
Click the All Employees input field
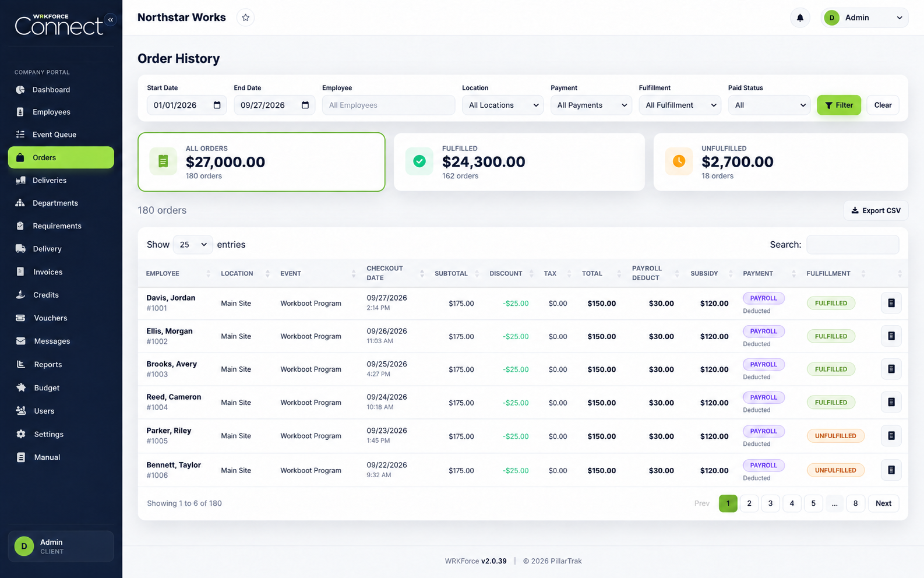point(389,105)
